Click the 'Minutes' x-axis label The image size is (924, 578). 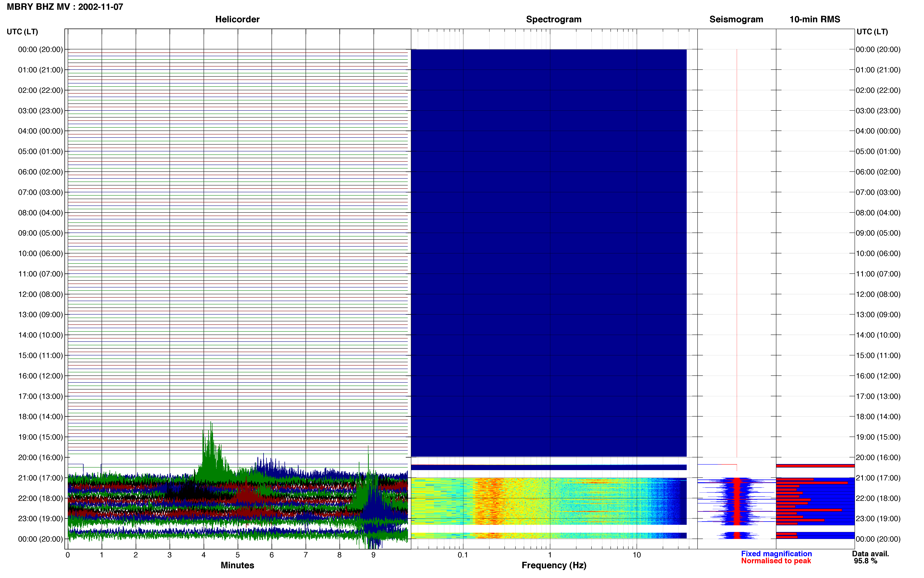[x=237, y=565]
